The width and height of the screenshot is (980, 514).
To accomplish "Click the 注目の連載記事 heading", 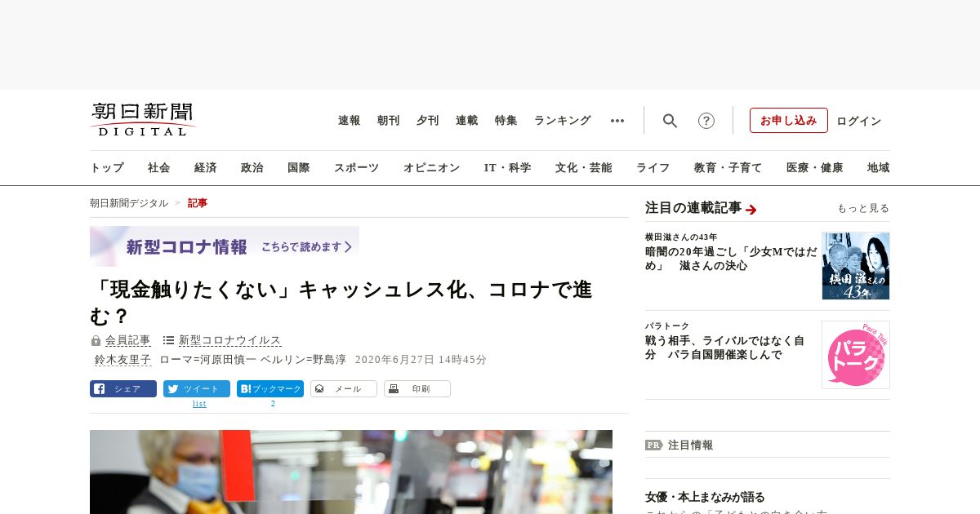I will click(x=693, y=208).
